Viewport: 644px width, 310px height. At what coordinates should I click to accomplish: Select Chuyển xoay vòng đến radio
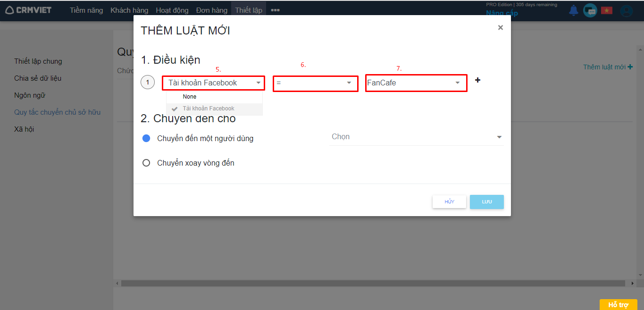click(x=146, y=163)
